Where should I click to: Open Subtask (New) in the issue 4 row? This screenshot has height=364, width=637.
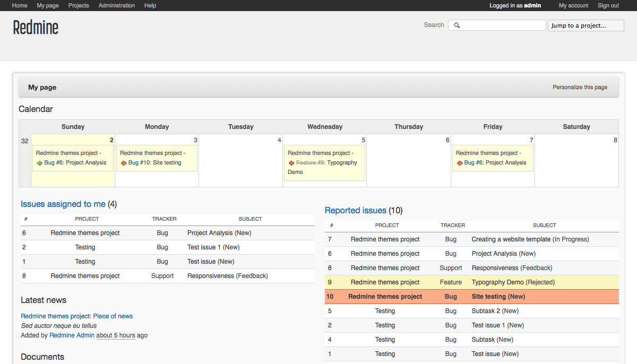493,340
